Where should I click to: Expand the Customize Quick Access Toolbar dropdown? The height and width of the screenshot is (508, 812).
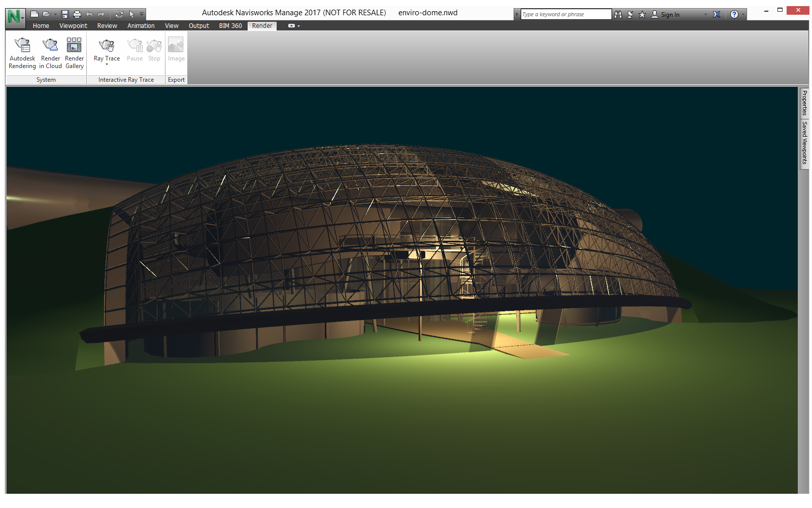[142, 14]
